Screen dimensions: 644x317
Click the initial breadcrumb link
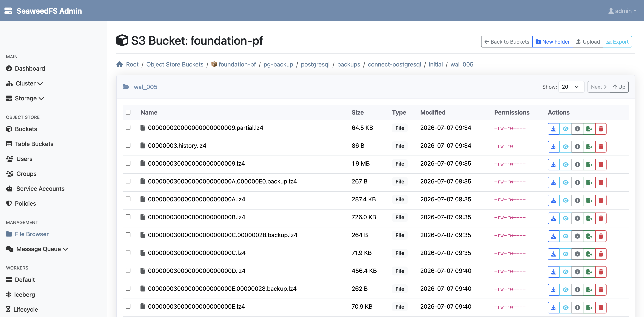click(x=436, y=64)
